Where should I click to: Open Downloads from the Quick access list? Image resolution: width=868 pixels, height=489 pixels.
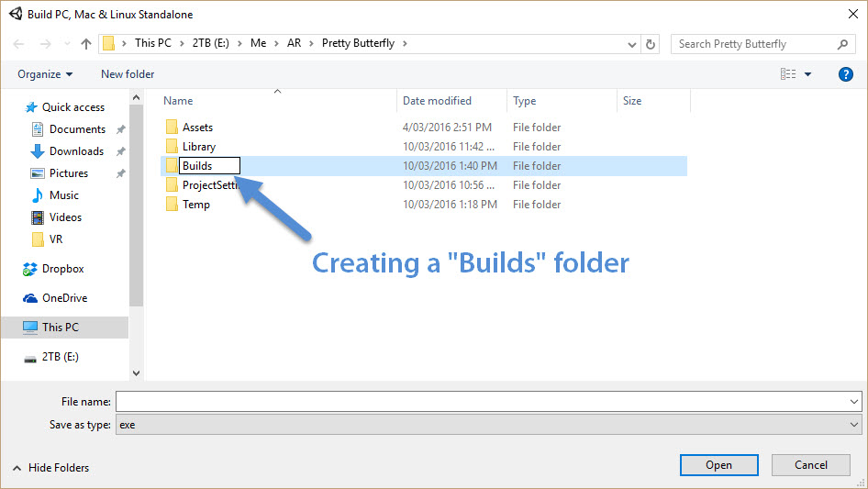pyautogui.click(x=75, y=151)
